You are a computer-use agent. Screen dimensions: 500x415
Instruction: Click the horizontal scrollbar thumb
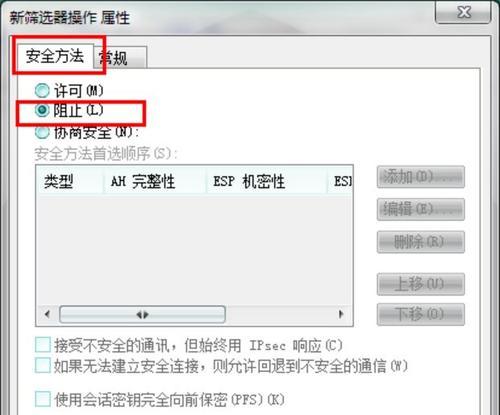142,314
